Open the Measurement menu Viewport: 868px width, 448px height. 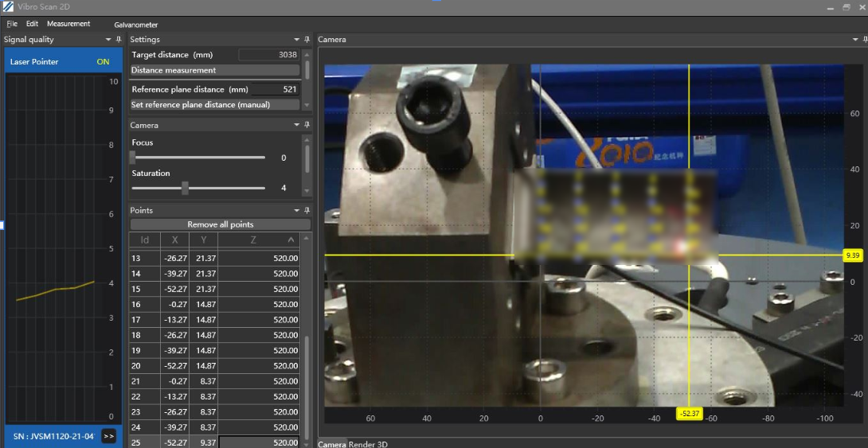[x=68, y=24]
